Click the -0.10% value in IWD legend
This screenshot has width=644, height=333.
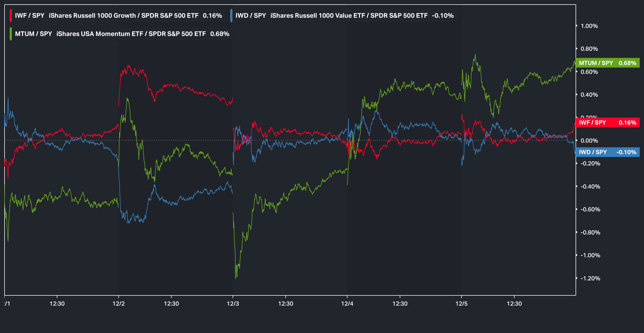tap(443, 16)
